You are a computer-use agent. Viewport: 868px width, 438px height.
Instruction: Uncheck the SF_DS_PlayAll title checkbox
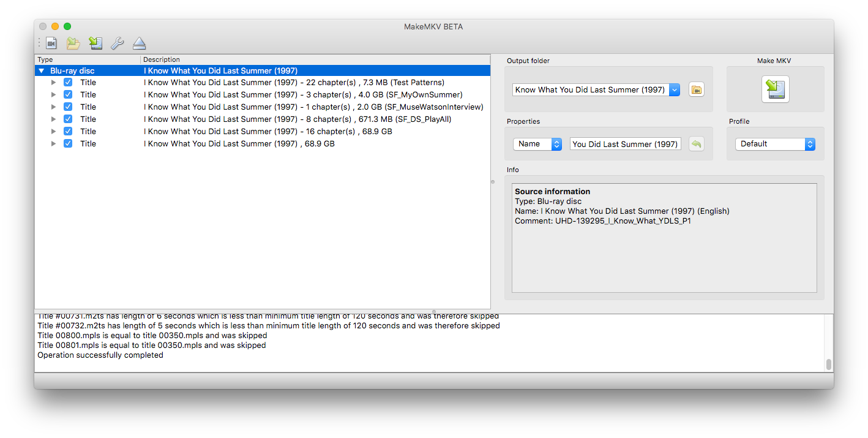(x=68, y=119)
